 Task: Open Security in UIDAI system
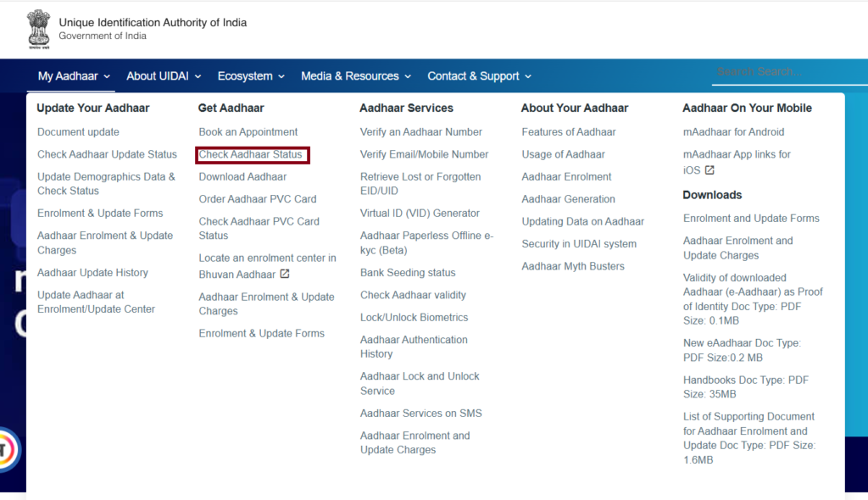(x=578, y=243)
